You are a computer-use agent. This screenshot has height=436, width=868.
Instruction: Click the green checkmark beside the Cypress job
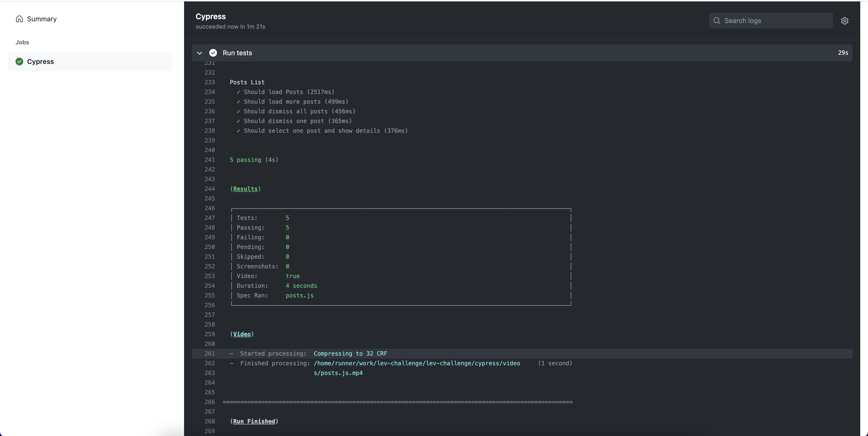click(19, 61)
